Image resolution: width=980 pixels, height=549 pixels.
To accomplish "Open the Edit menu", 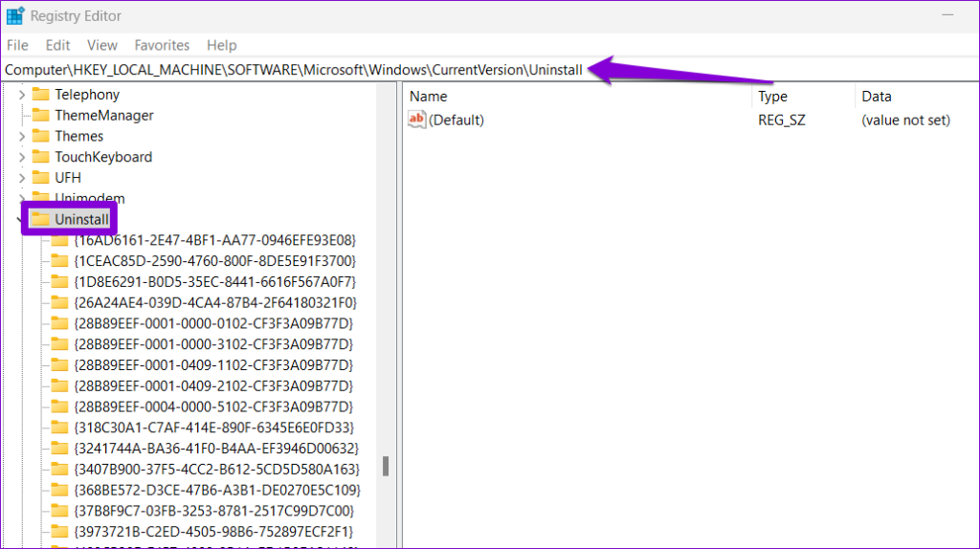I will 57,45.
